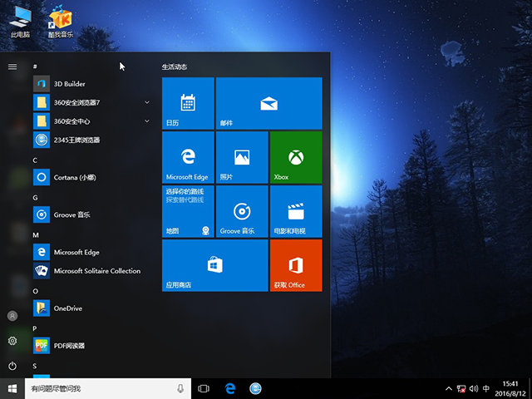This screenshot has height=399, width=532.
Task: Select OneDrive from the app list
Action: point(68,308)
